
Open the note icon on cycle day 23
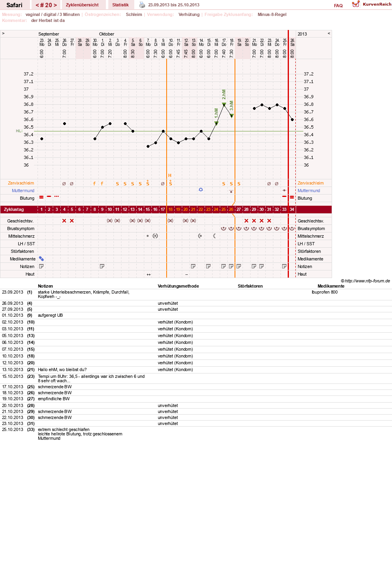tap(208, 266)
